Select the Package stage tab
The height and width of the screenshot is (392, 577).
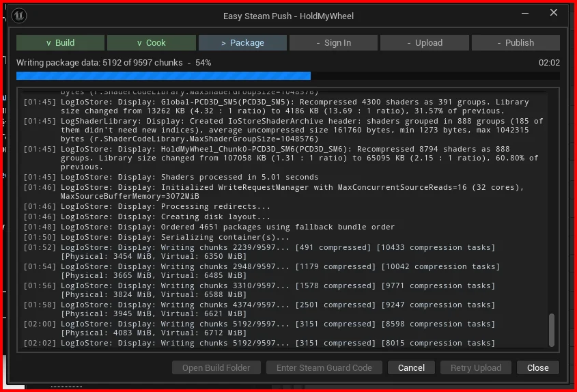click(242, 43)
